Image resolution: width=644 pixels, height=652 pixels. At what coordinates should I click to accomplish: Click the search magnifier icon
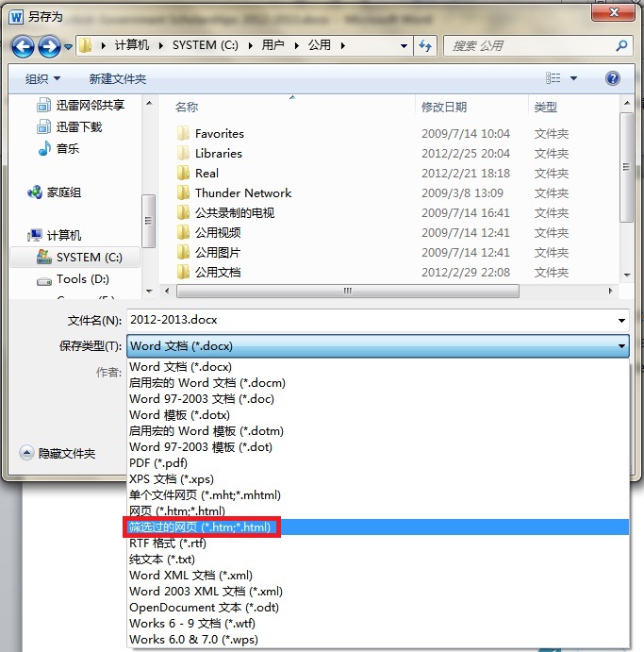point(621,45)
